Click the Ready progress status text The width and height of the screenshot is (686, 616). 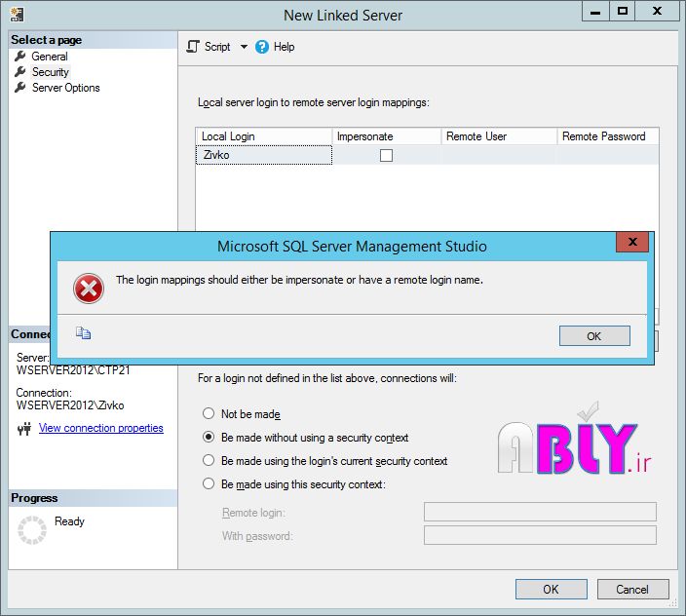69,521
